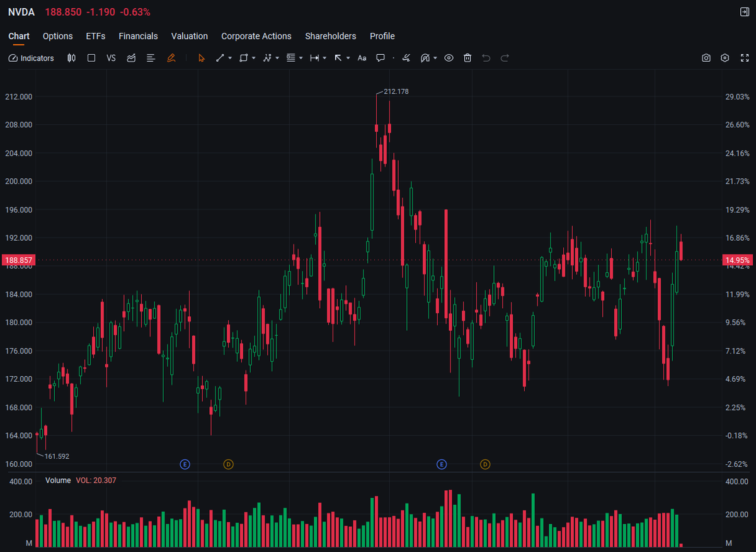Image resolution: width=756 pixels, height=552 pixels.
Task: Open the Corporate Actions tab
Action: [x=256, y=36]
